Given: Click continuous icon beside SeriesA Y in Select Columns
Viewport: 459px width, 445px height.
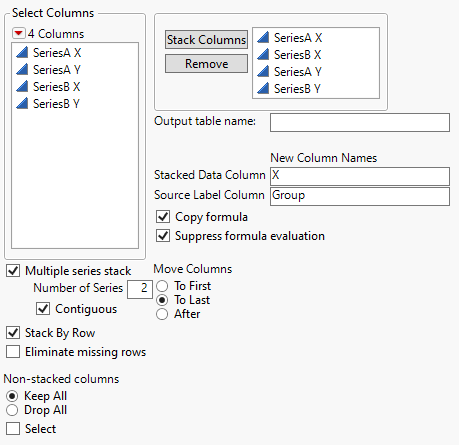Looking at the screenshot, I should [x=22, y=69].
